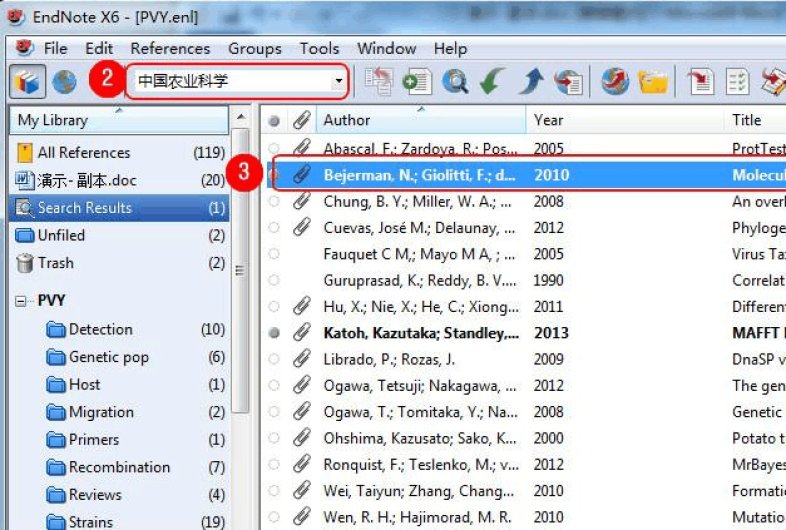Open Edit menu
This screenshot has width=786, height=530.
[99, 48]
